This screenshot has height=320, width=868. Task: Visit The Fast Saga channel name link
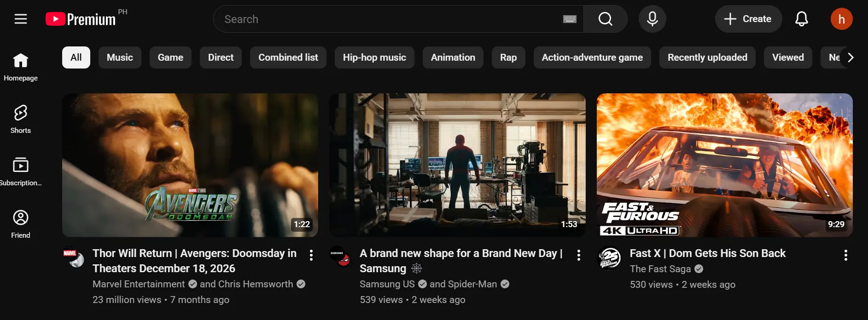[x=660, y=269]
